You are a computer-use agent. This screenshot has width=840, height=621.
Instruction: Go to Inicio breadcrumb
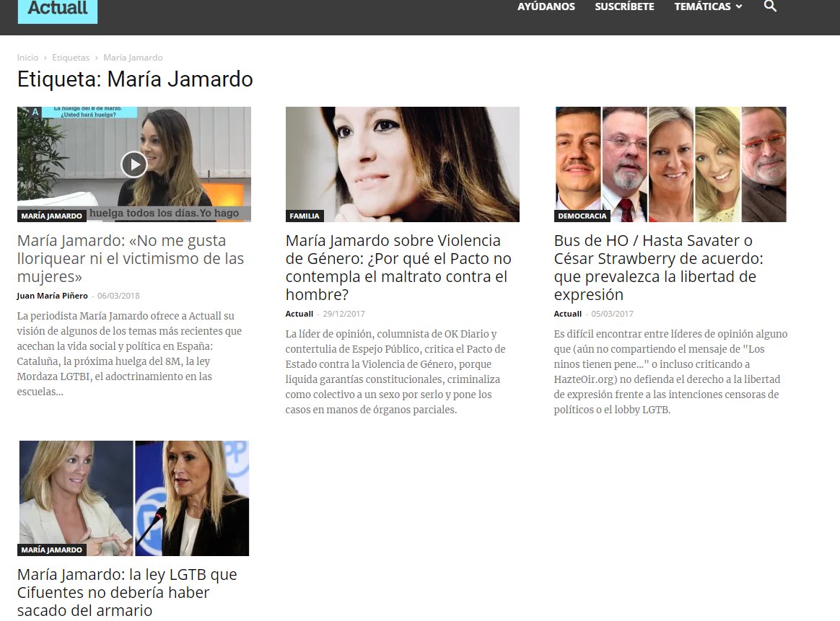point(27,57)
